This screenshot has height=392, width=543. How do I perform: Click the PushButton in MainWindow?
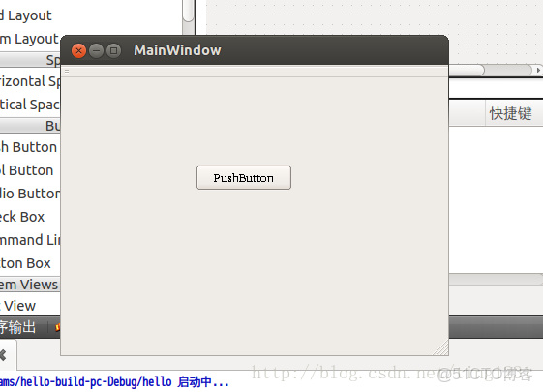244,178
